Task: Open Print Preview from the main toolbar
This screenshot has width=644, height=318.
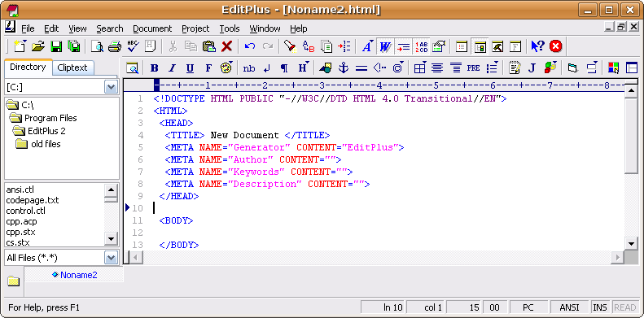Action: pyautogui.click(x=98, y=46)
